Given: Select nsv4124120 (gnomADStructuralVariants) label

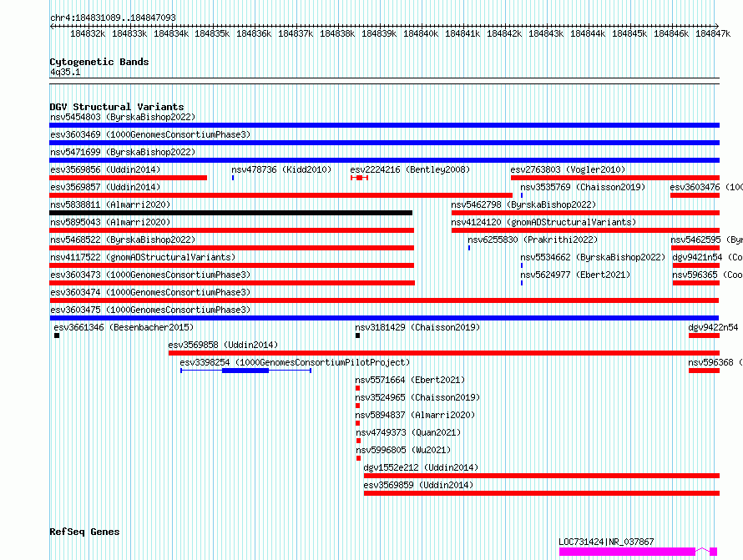Looking at the screenshot, I should pyautogui.click(x=543, y=222).
